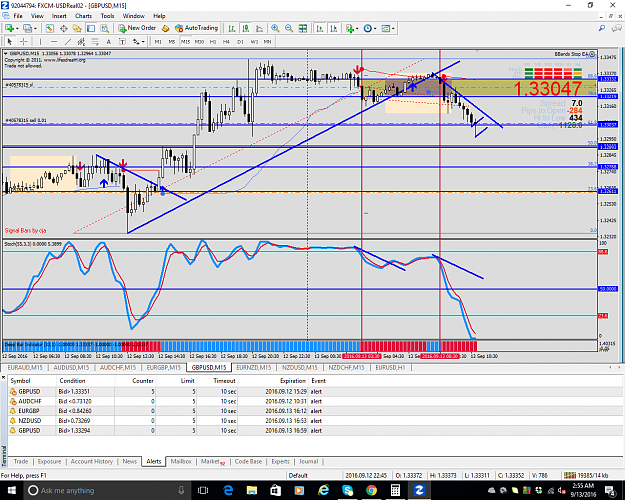Viewport: 625px width, 500px height.
Task: Switch timeframe to H4
Action: click(x=226, y=41)
